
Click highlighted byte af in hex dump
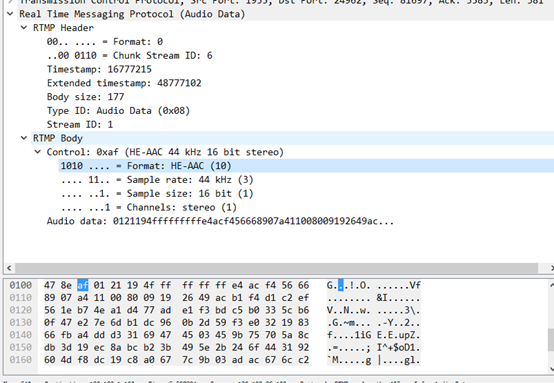tap(83, 285)
